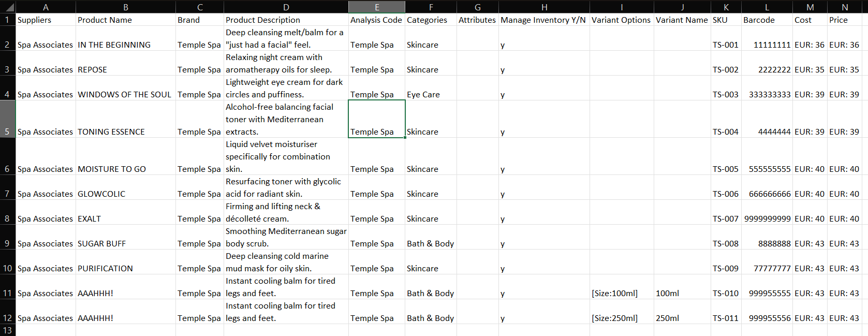Image resolution: width=868 pixels, height=336 pixels.
Task: Select column A header
Action: click(46, 7)
